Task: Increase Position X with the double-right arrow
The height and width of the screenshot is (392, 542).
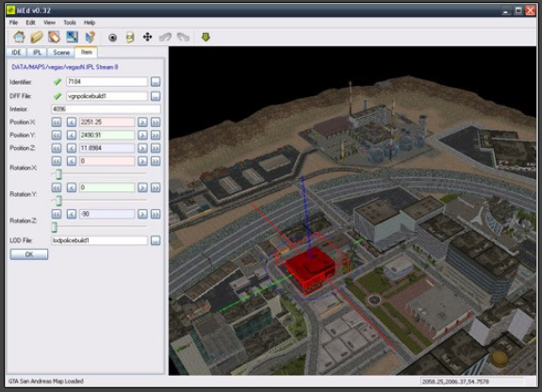Action: click(156, 122)
